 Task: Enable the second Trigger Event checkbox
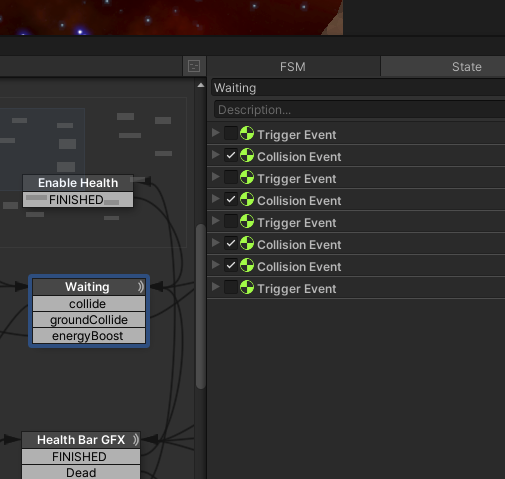point(231,177)
